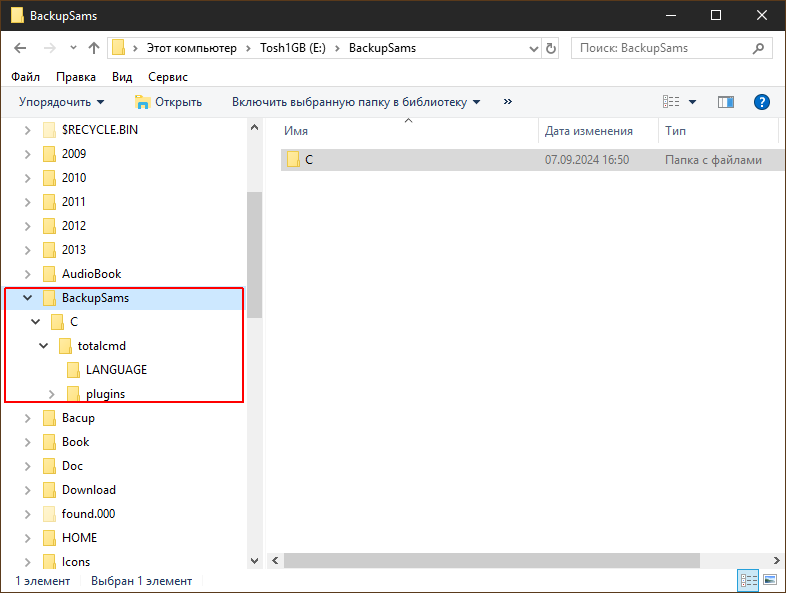The image size is (786, 593).
Task: Click the Открыть toolbar button
Action: tap(168, 102)
